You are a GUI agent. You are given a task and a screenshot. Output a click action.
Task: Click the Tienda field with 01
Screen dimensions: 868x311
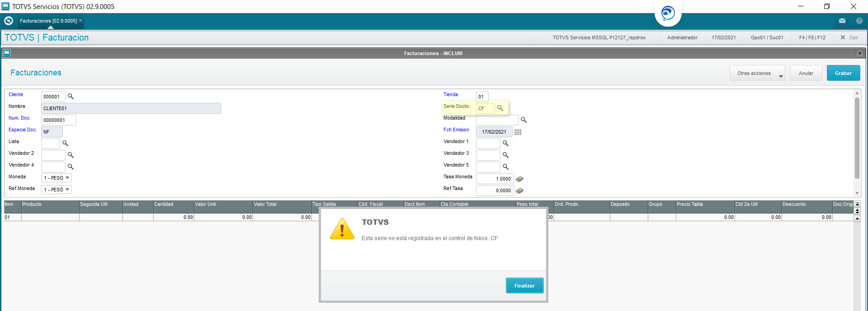click(x=482, y=97)
